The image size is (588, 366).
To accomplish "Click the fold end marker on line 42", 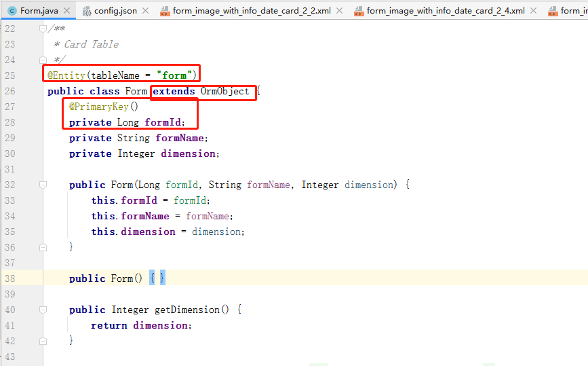I will (x=43, y=341).
